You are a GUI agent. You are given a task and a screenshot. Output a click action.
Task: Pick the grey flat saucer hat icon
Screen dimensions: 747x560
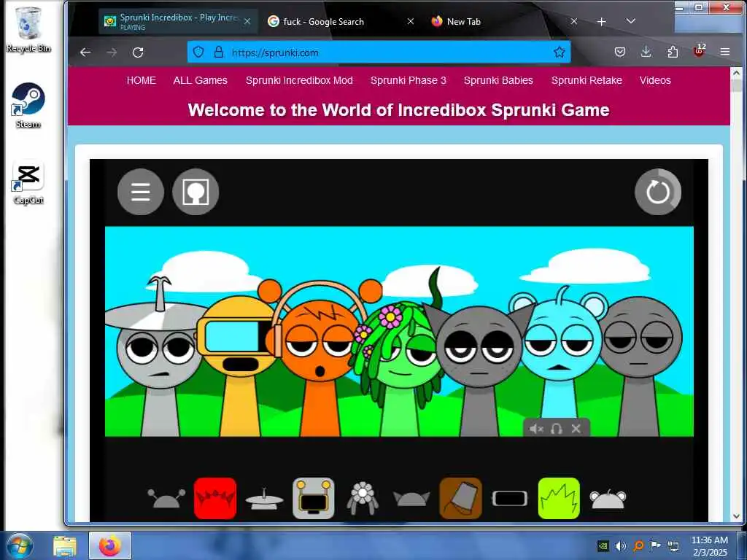(x=264, y=499)
